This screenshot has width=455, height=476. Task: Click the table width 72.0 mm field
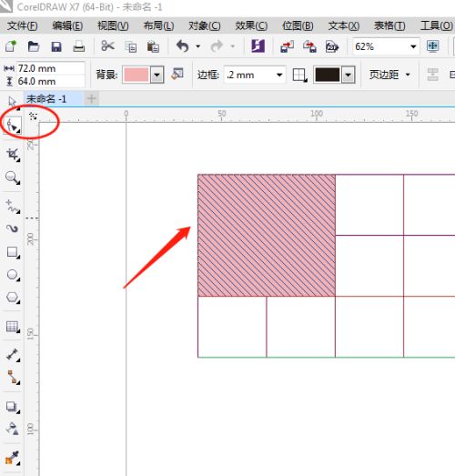point(50,68)
